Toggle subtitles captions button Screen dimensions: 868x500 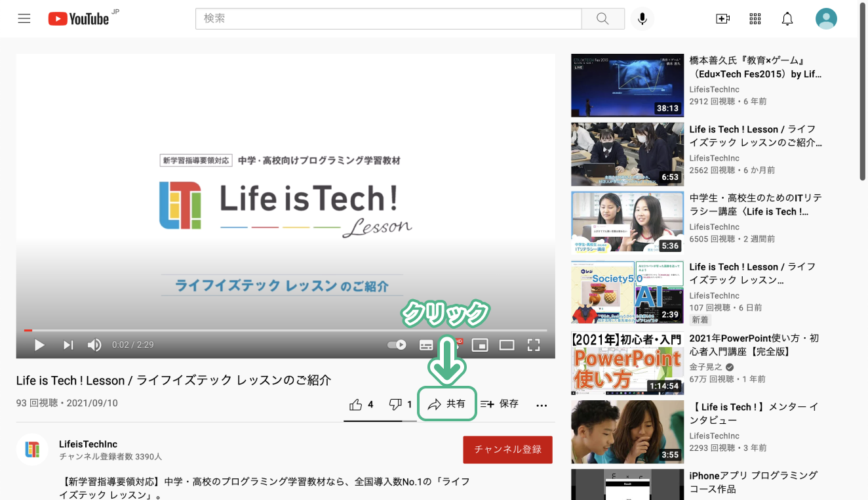point(426,344)
